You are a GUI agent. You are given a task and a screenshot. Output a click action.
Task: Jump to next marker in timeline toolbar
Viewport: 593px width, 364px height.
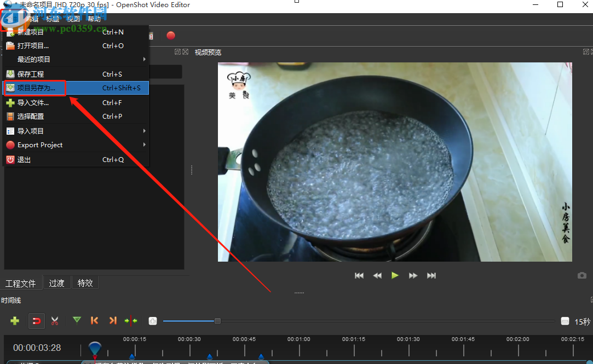[x=113, y=321]
